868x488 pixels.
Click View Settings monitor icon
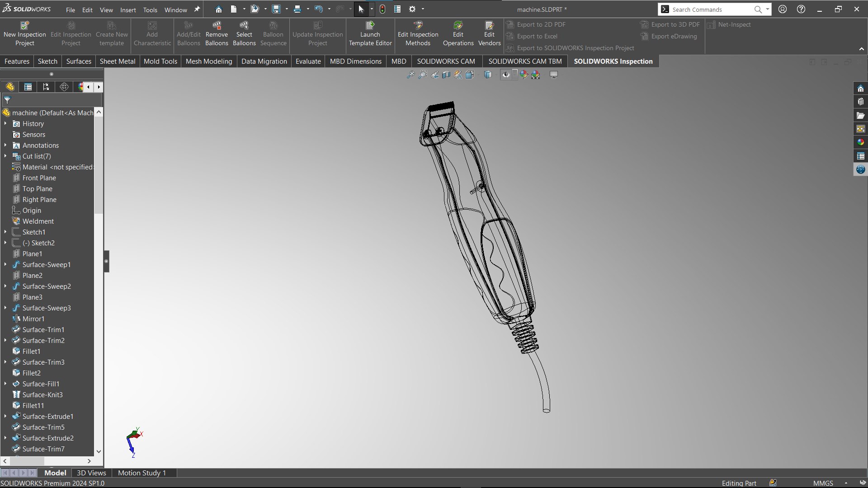554,75
